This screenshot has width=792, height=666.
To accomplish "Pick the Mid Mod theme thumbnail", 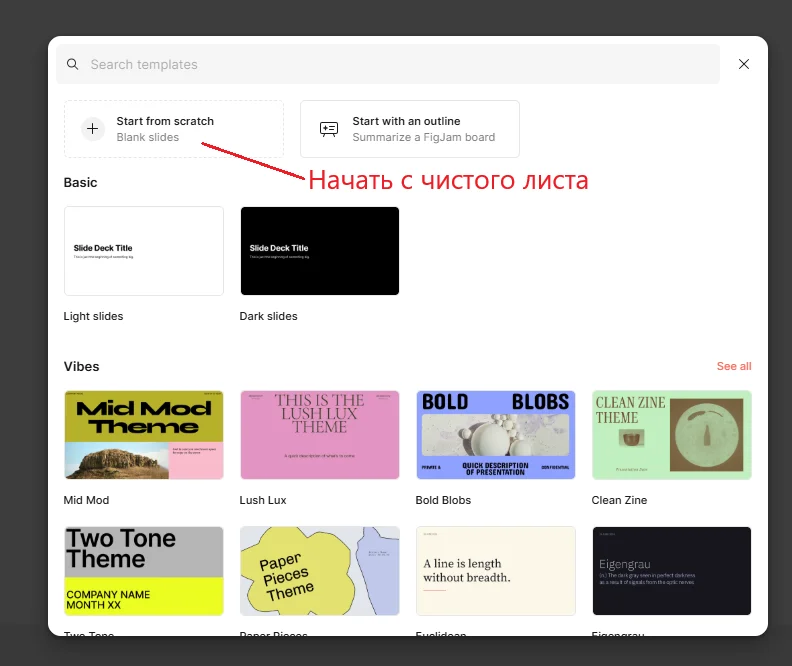I will point(143,434).
